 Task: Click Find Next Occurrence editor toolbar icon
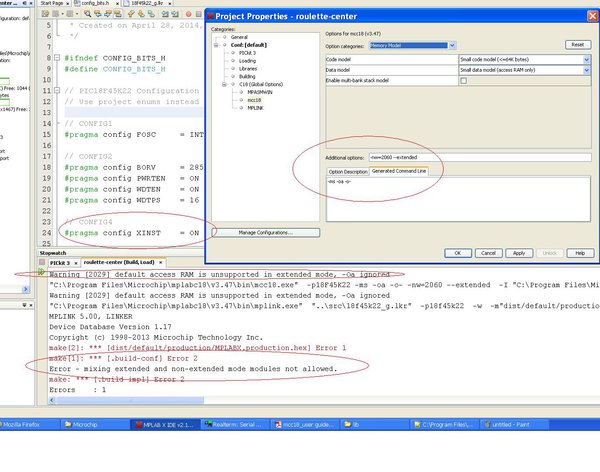pos(108,14)
